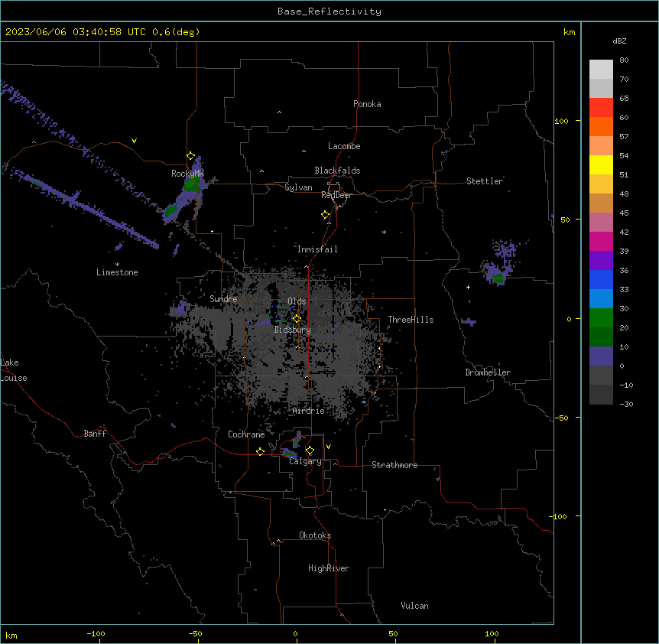Click the 54 dBZ yellow color swatch

pos(601,164)
